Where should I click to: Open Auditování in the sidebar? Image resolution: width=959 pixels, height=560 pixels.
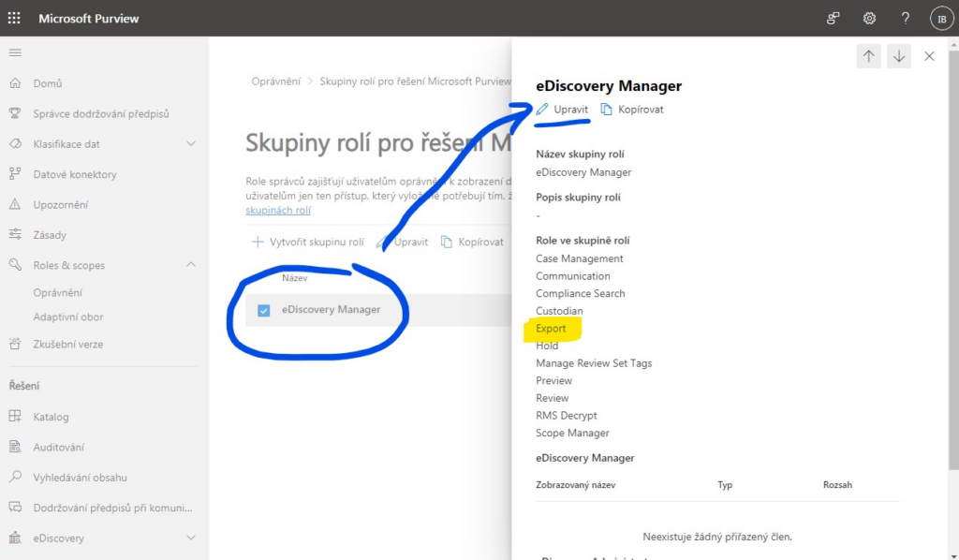click(x=59, y=448)
